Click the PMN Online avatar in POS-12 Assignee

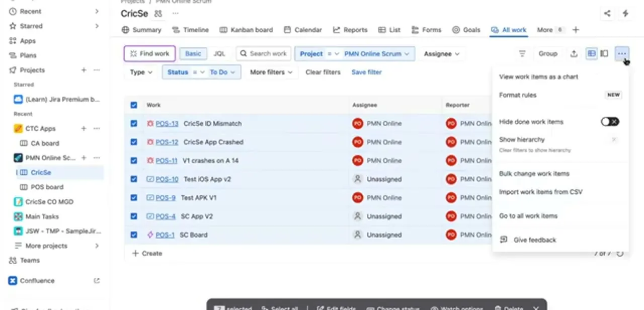[x=358, y=142]
